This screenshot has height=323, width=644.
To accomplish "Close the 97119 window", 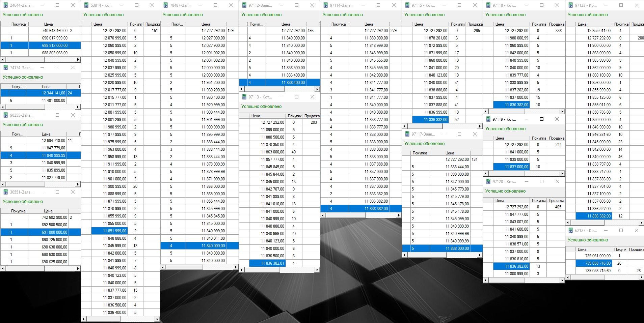I will (x=557, y=119).
